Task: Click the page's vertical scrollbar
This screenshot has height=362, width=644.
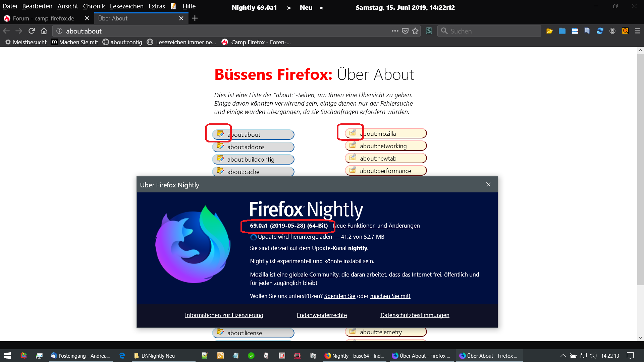Action: pyautogui.click(x=640, y=168)
